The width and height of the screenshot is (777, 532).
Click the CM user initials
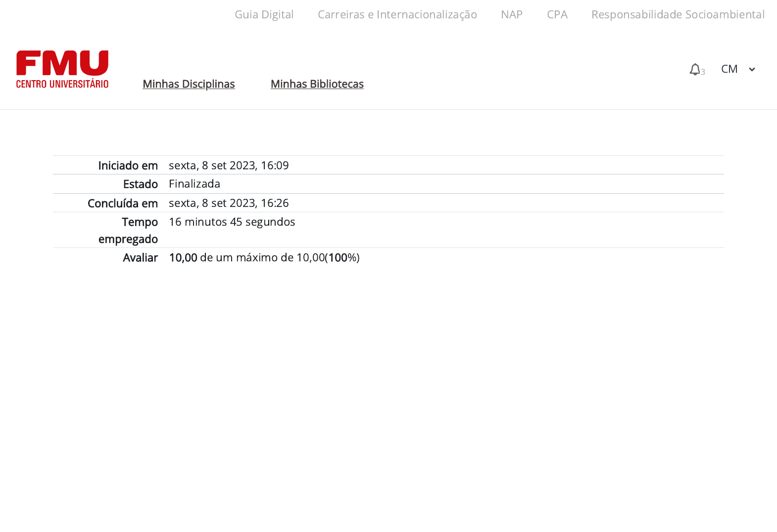point(729,69)
